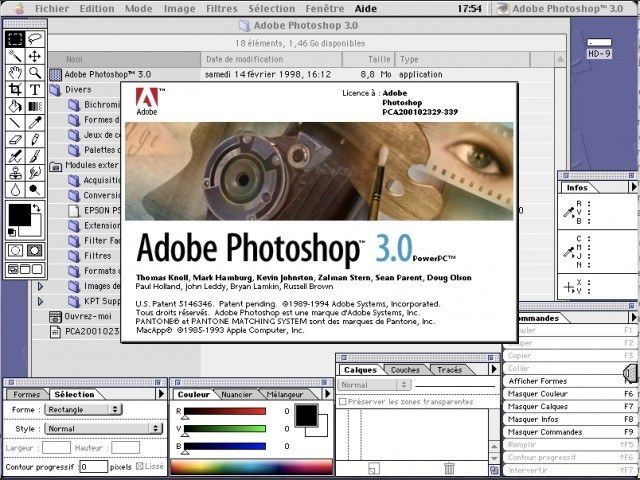
Task: Select the Eyedropper tool
Action: 35,123
